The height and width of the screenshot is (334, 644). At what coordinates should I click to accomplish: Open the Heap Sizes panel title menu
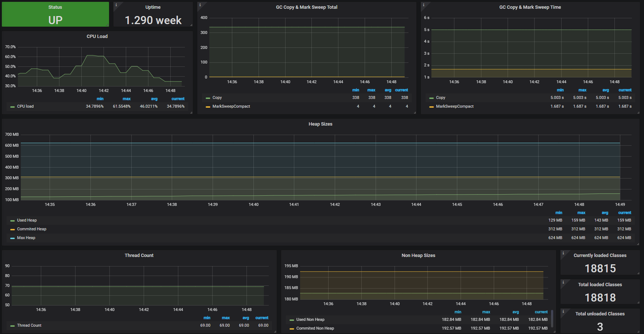pyautogui.click(x=320, y=124)
